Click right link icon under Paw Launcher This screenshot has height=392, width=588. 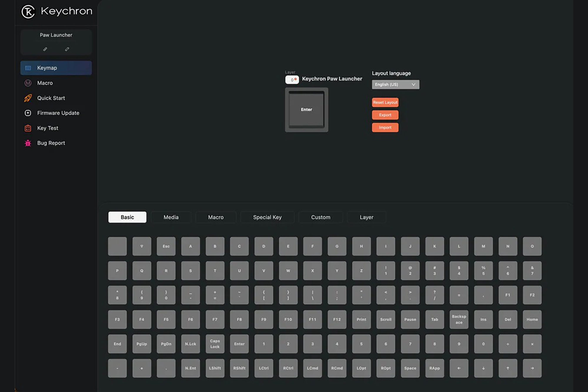(x=67, y=49)
